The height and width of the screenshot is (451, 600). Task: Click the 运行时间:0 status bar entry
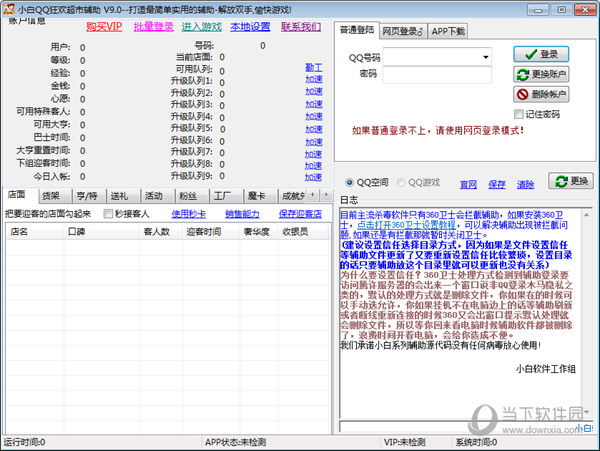pyautogui.click(x=24, y=443)
